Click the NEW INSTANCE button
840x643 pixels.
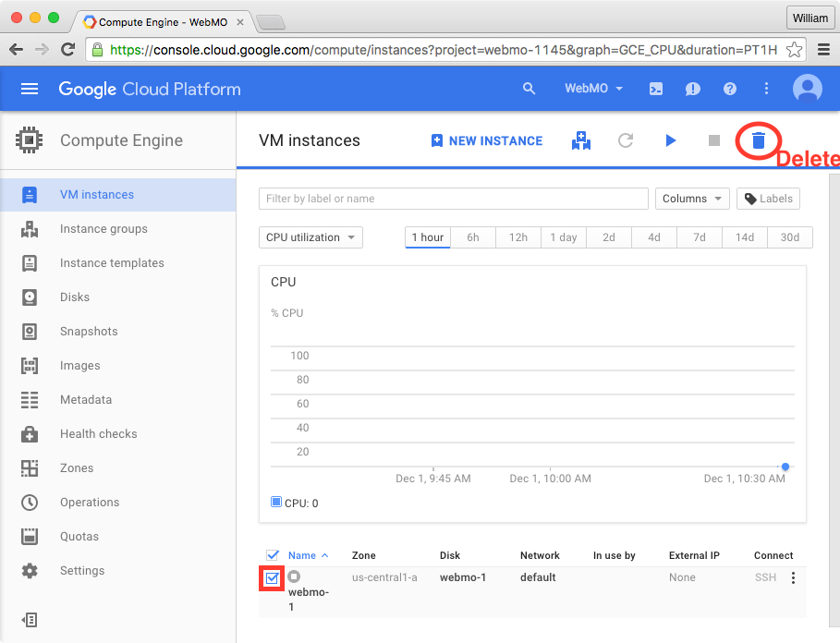487,140
